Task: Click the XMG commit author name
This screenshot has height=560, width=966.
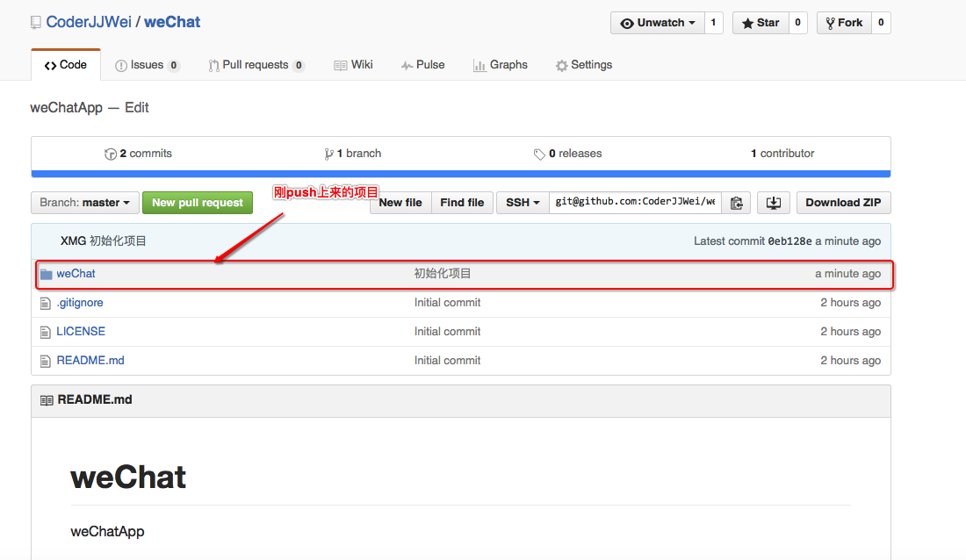Action: tap(73, 241)
